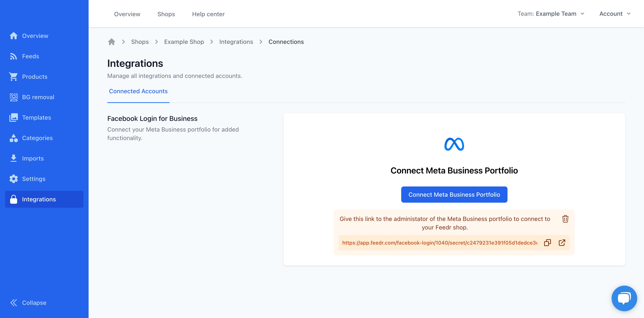Image resolution: width=644 pixels, height=318 pixels.
Task: Click Shops in the breadcrumb
Action: pos(140,42)
